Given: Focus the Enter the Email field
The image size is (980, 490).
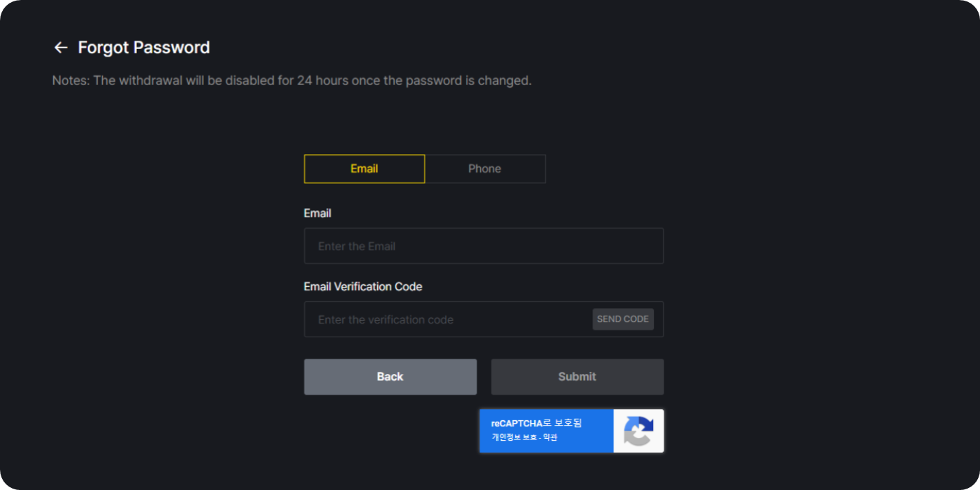Looking at the screenshot, I should (484, 246).
